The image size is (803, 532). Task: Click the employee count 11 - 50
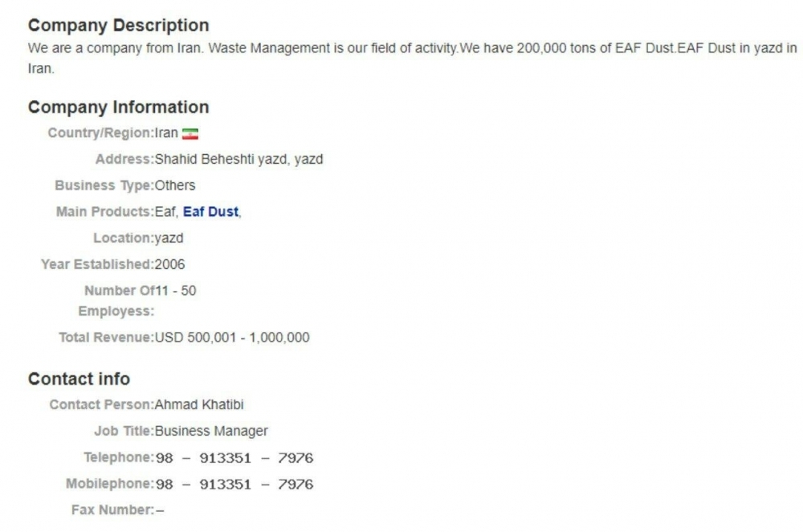click(176, 290)
